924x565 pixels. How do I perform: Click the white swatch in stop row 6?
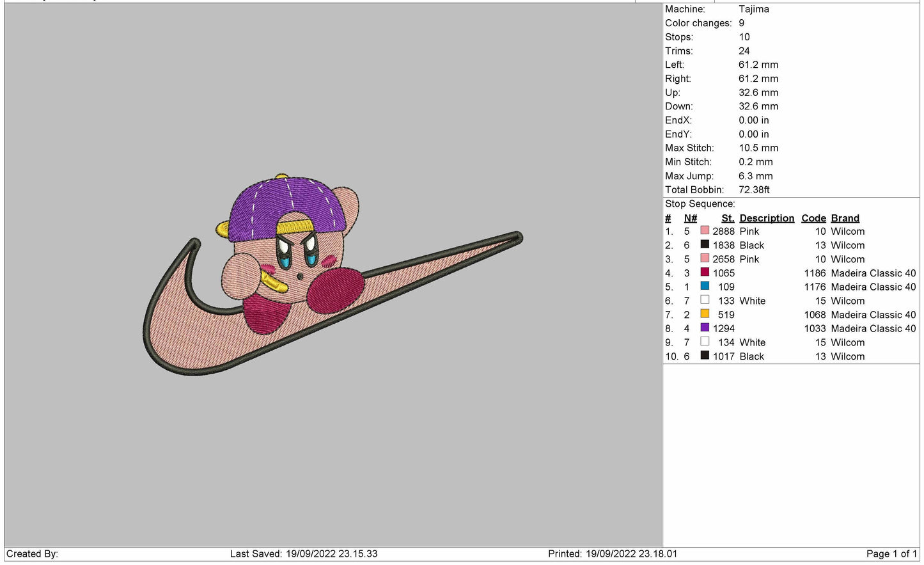pos(705,300)
